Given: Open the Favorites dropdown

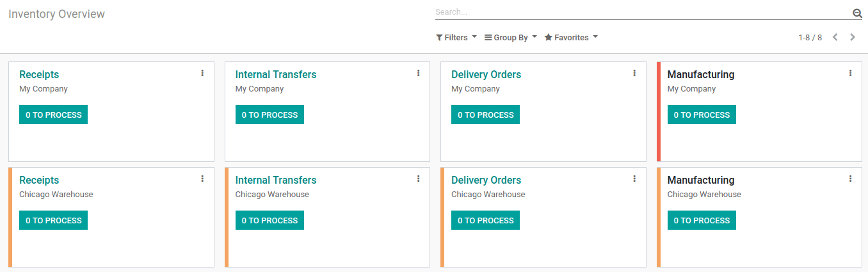Looking at the screenshot, I should [x=571, y=38].
